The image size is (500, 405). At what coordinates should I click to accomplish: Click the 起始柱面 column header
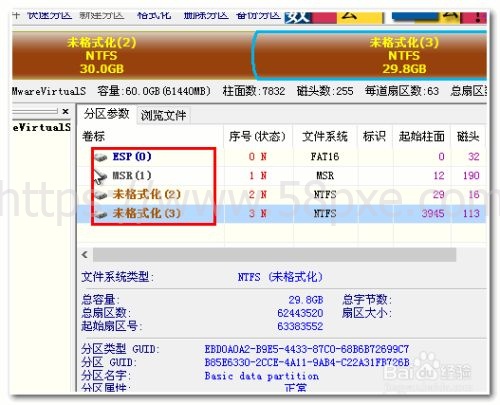(421, 136)
